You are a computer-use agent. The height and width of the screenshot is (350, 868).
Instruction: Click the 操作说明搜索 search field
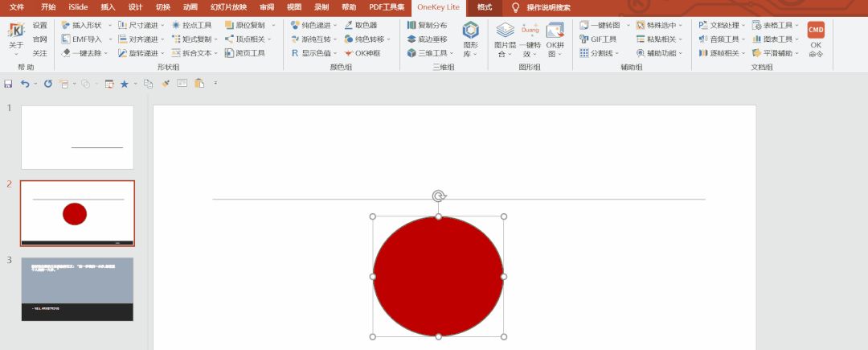[548, 8]
